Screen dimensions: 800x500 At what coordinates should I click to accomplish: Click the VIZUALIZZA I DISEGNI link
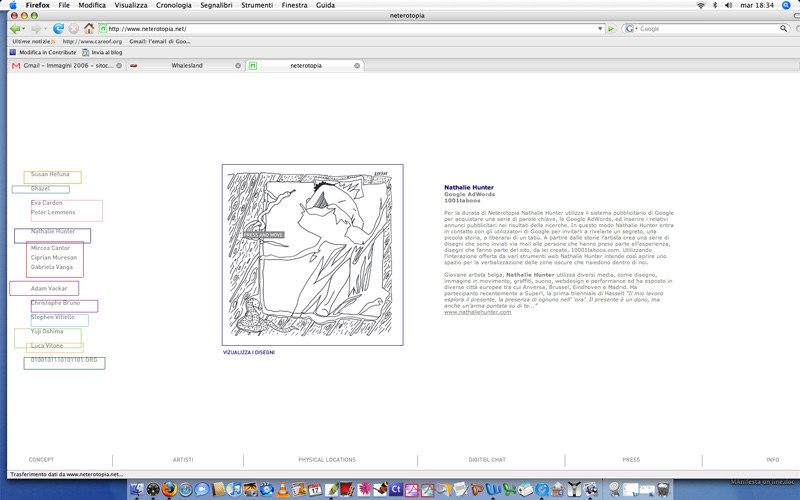(x=249, y=352)
